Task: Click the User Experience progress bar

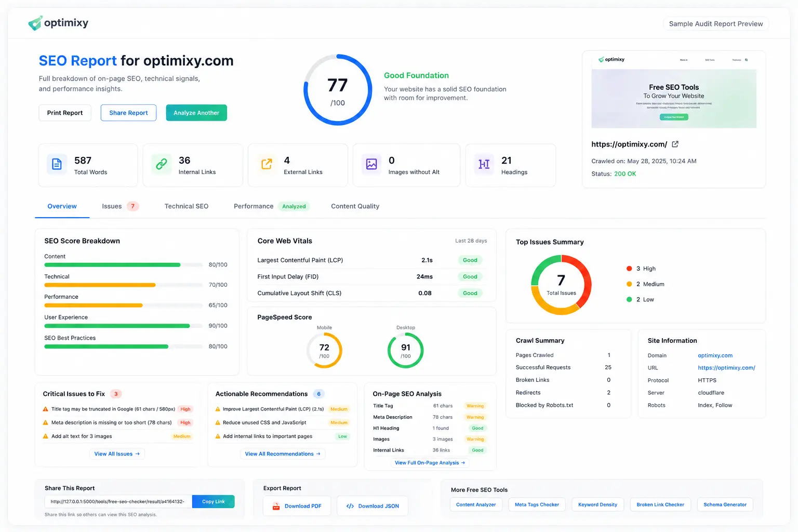Action: tap(123, 326)
